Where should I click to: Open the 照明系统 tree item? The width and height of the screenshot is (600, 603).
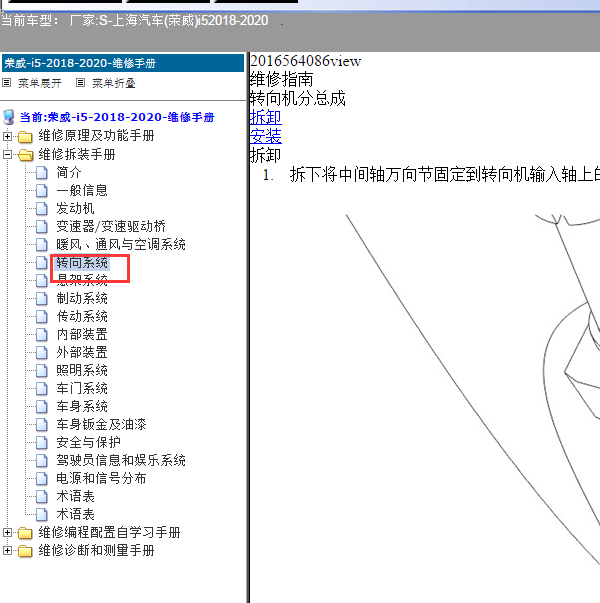click(82, 371)
